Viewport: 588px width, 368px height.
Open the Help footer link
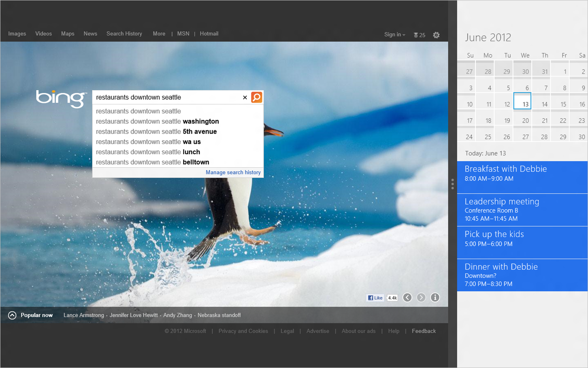coord(394,331)
